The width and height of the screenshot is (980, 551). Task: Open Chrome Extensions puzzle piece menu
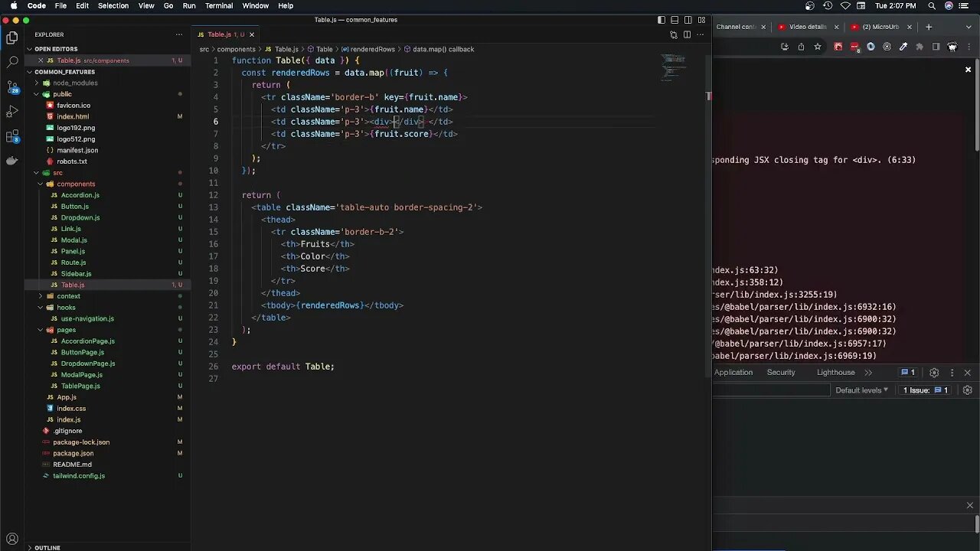click(920, 47)
